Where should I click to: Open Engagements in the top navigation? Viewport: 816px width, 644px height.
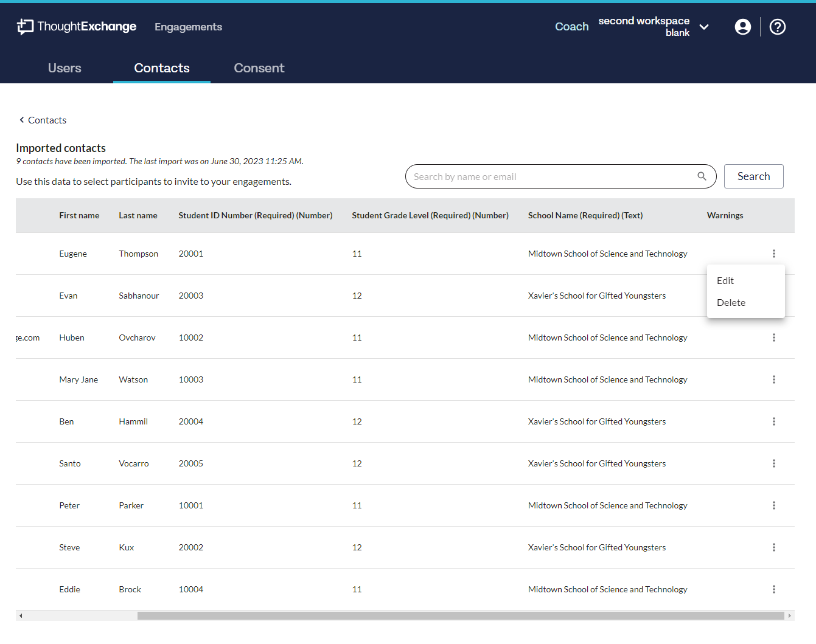pos(188,27)
